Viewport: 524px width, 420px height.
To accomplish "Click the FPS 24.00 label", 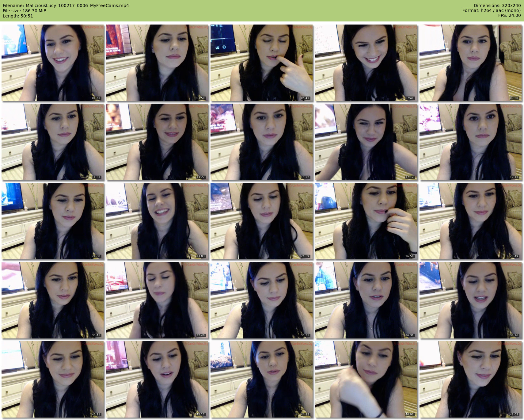I will point(509,15).
